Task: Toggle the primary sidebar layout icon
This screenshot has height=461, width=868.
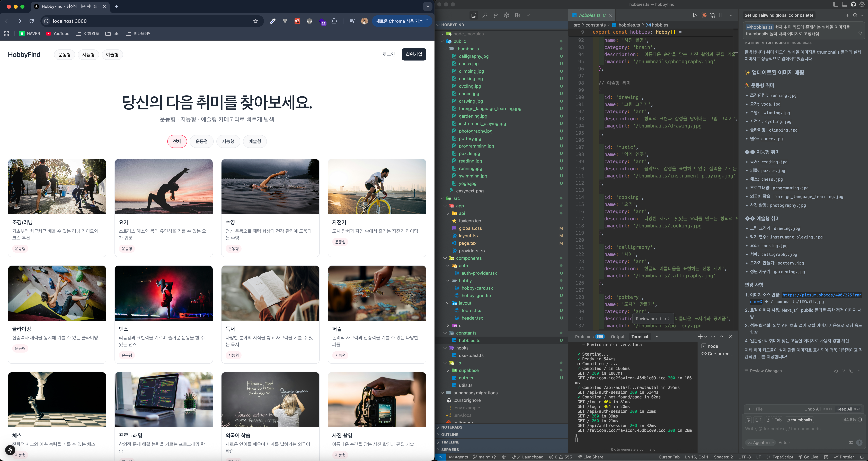Action: pos(835,4)
